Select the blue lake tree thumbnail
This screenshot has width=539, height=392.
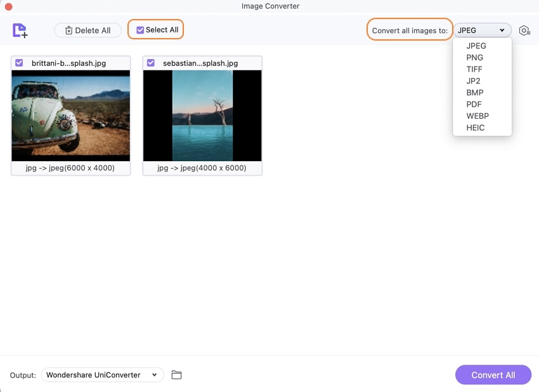click(x=202, y=115)
